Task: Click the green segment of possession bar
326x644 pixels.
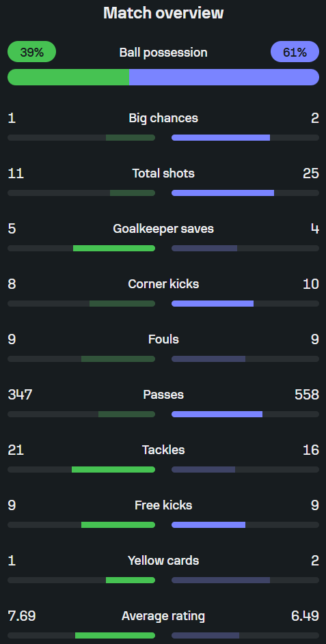Action: [68, 77]
